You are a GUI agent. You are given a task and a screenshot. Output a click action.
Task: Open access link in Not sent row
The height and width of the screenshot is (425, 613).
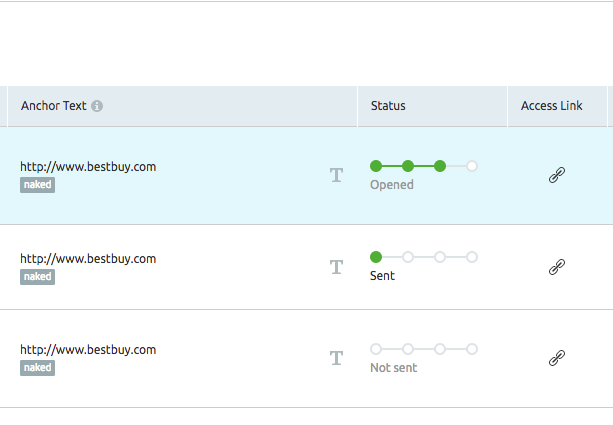(x=557, y=358)
